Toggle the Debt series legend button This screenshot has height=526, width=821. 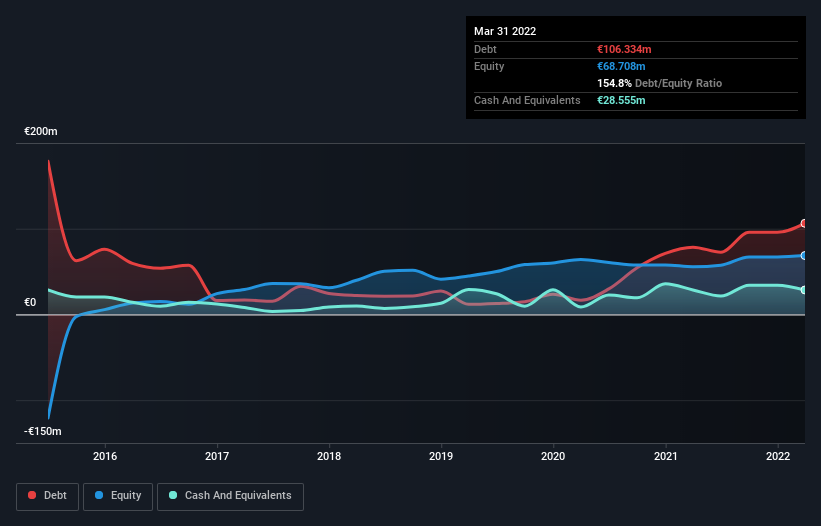(x=48, y=496)
